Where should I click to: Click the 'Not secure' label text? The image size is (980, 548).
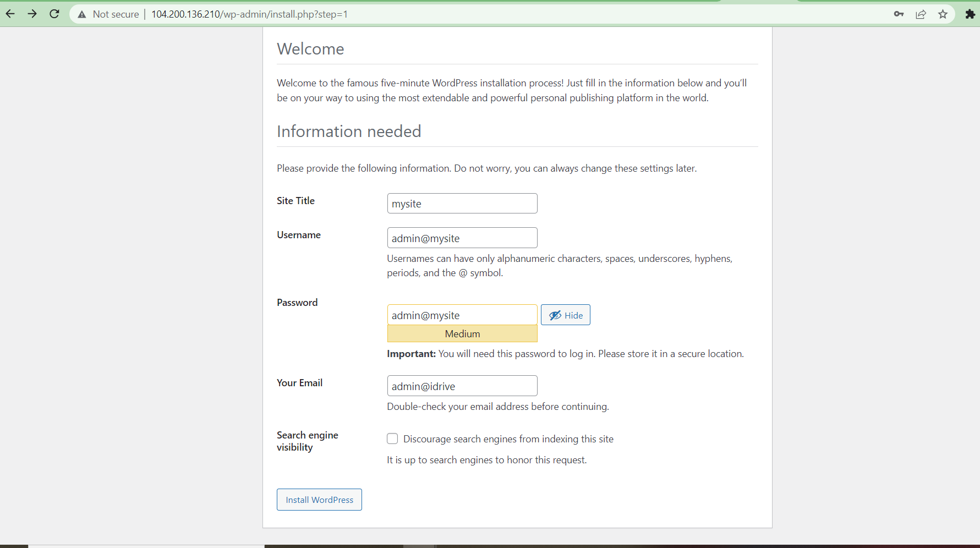pos(116,14)
